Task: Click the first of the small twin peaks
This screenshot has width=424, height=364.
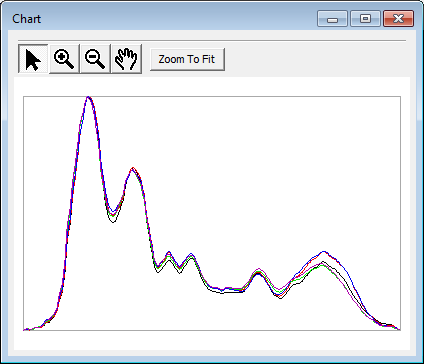Action: coord(169,254)
